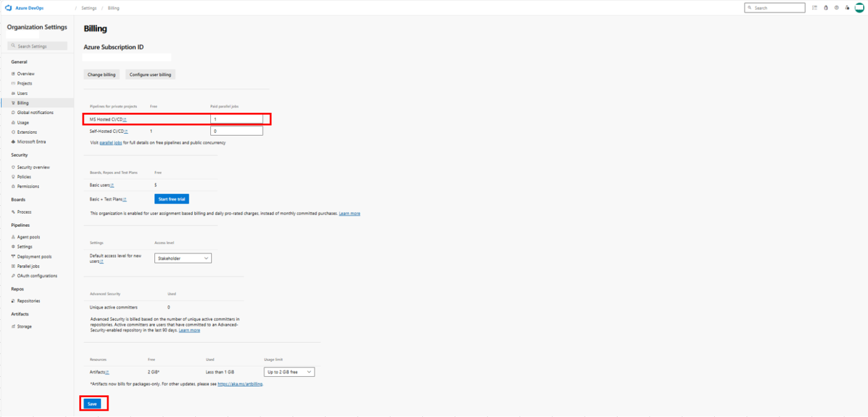Click the Azure Subscription ID heading

click(x=113, y=47)
